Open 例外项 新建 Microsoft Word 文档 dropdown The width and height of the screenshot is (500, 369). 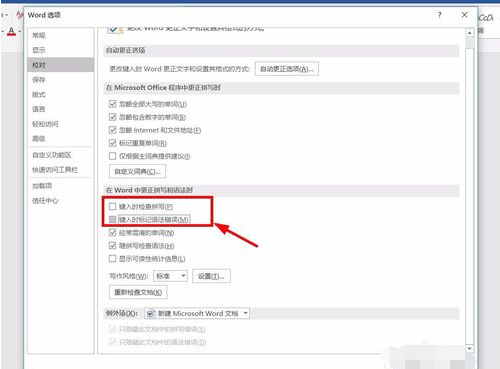click(x=197, y=313)
